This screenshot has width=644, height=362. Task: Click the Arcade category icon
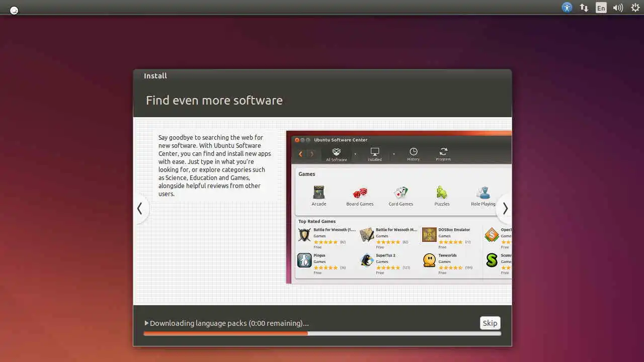click(x=318, y=193)
